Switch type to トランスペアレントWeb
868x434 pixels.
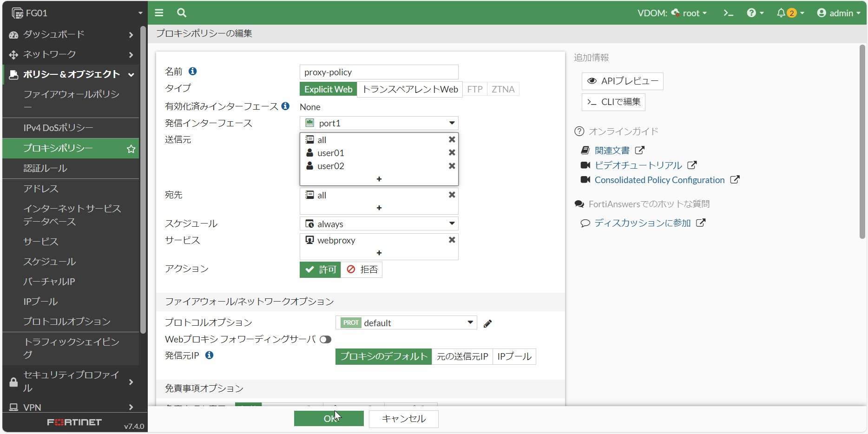coord(409,89)
